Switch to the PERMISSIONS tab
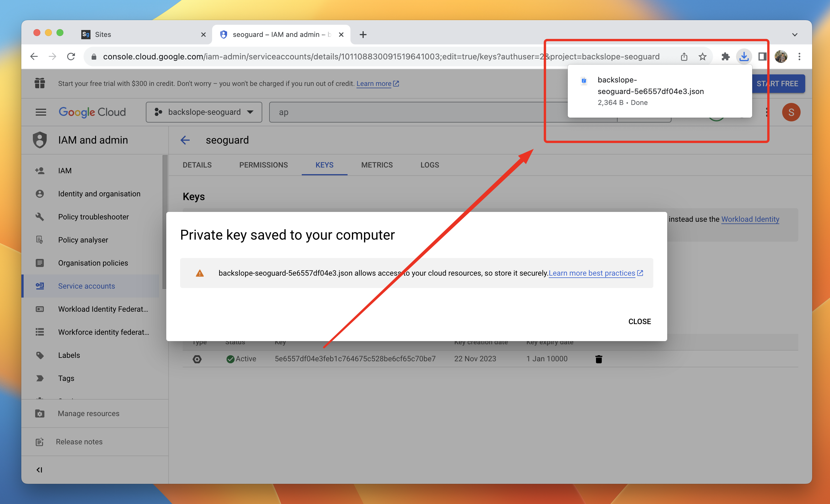 pyautogui.click(x=263, y=165)
